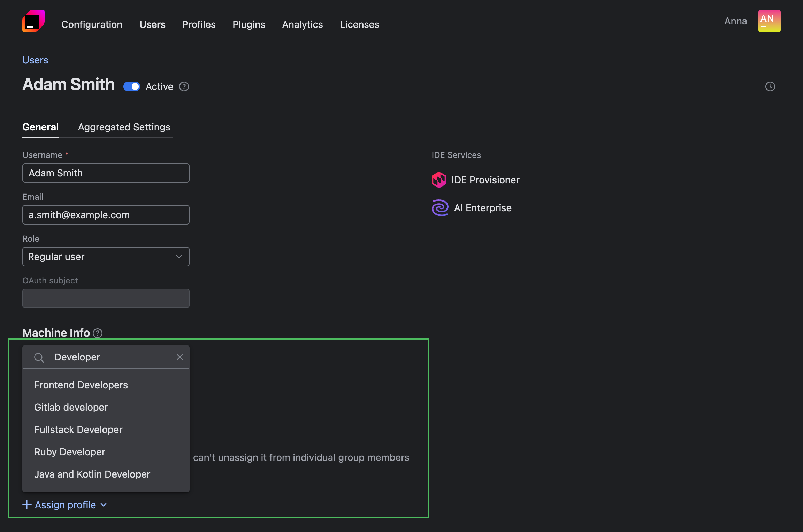The width and height of the screenshot is (803, 532).
Task: Open the Profiles menu item
Action: click(x=199, y=24)
